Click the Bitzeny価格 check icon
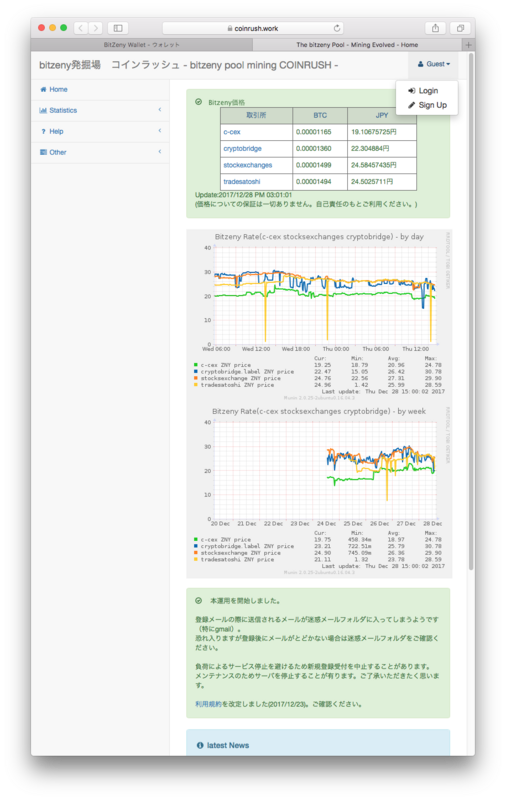This screenshot has height=800, width=506. pos(198,102)
